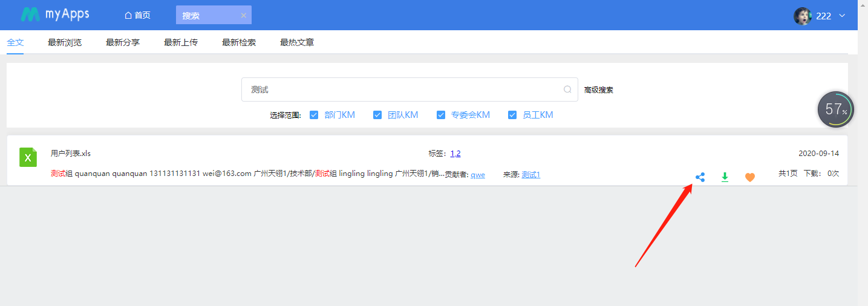Screen dimensions: 868x306
Task: Open the 最热文章 tab
Action: point(297,42)
